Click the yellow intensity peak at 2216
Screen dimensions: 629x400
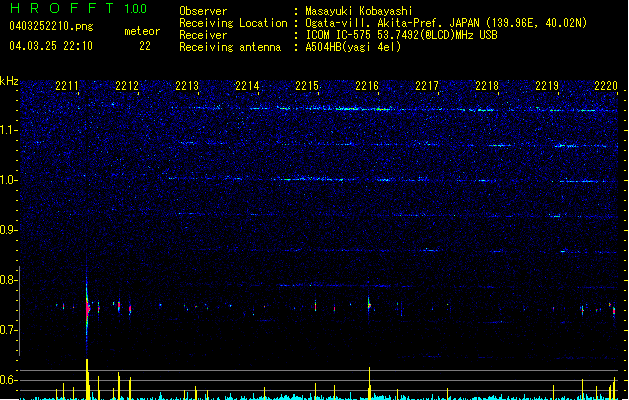(x=369, y=383)
